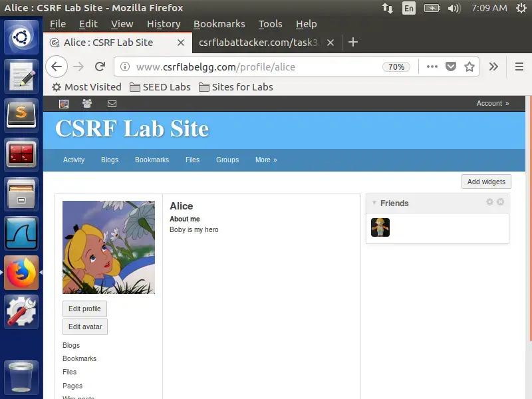Open the battery indicator in the top panel

432,8
